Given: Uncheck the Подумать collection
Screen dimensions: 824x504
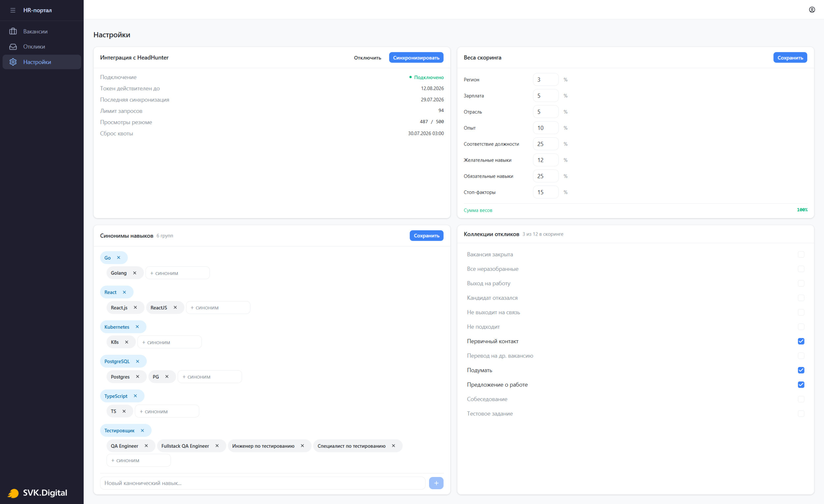Looking at the screenshot, I should (x=801, y=370).
